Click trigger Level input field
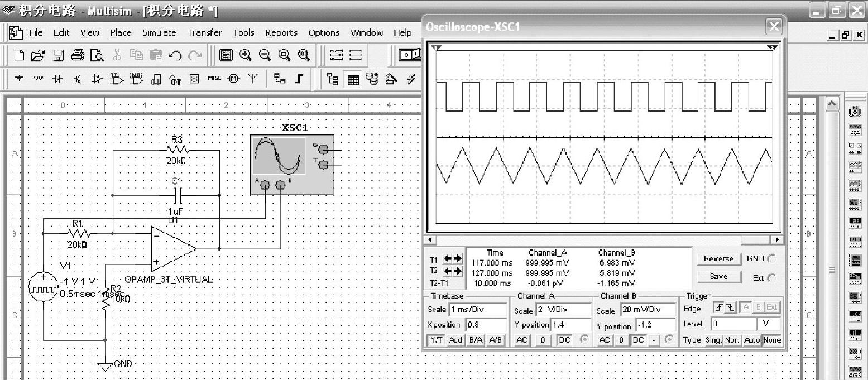This screenshot has width=868, height=380. coord(732,324)
